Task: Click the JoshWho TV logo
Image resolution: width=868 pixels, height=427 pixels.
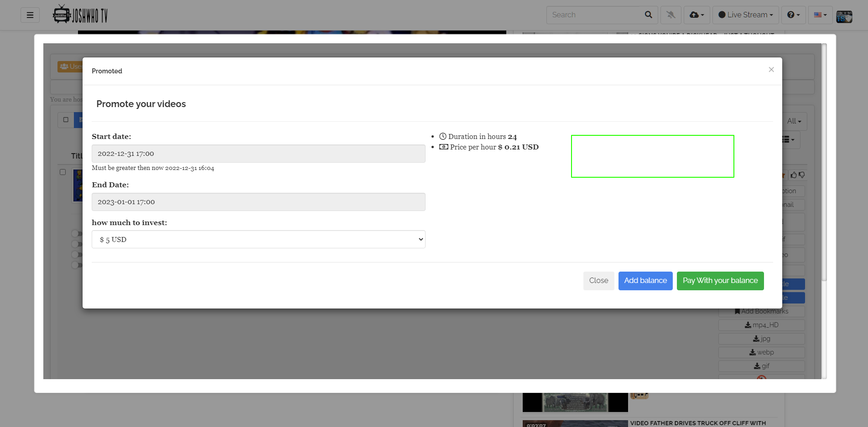Action: pos(80,14)
